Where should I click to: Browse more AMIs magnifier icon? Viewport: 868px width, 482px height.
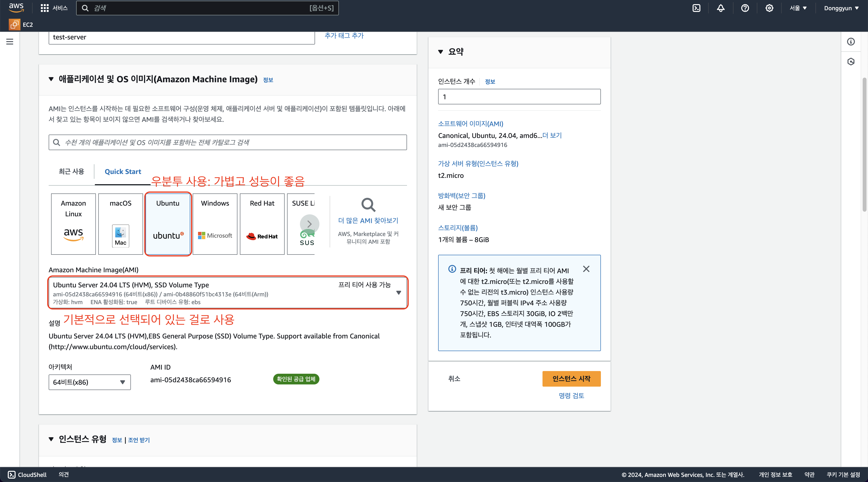pos(368,205)
